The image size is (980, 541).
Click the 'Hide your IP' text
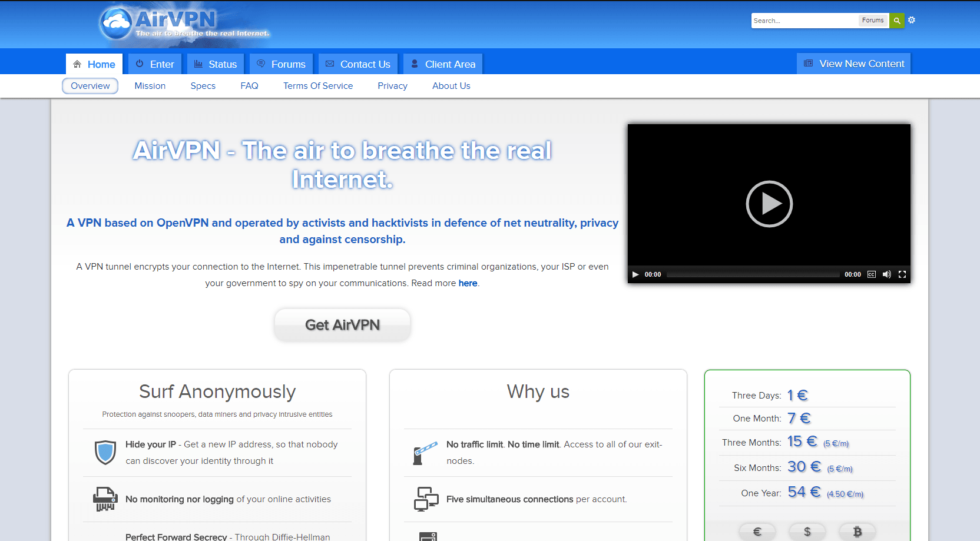[x=151, y=444]
